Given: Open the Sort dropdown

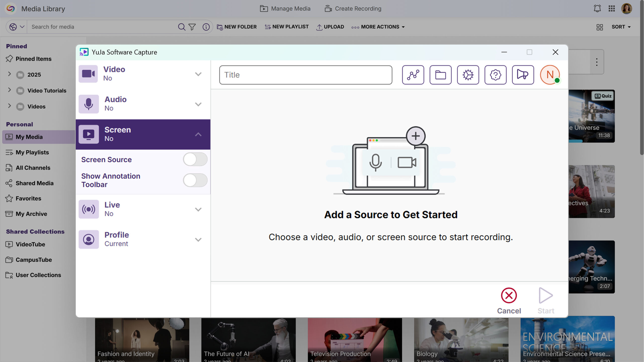Looking at the screenshot, I should [621, 27].
